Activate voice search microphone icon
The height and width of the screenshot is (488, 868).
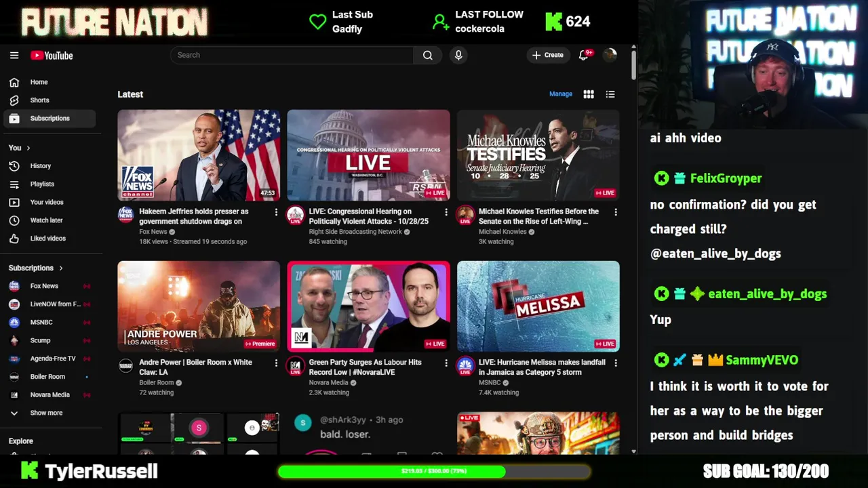point(458,56)
